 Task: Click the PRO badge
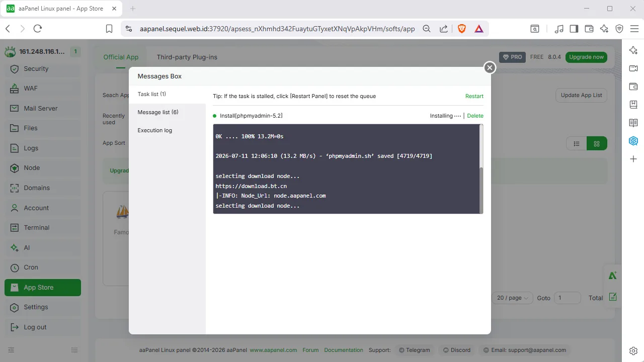513,57
